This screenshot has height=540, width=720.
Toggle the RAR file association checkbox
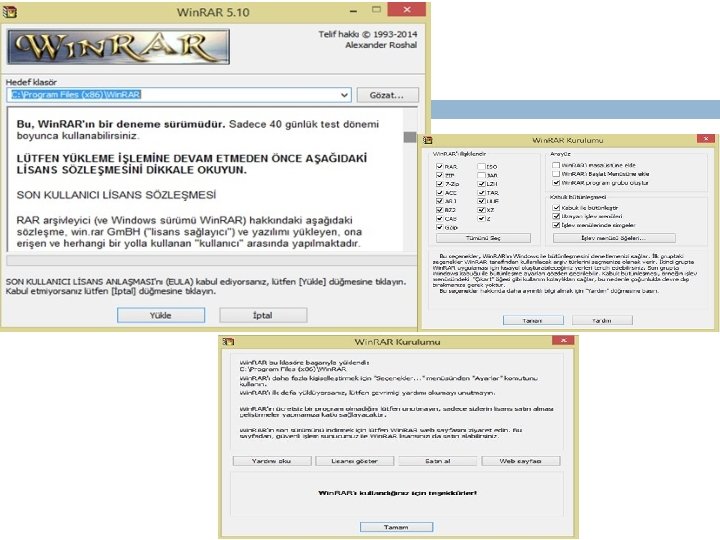[x=439, y=166]
